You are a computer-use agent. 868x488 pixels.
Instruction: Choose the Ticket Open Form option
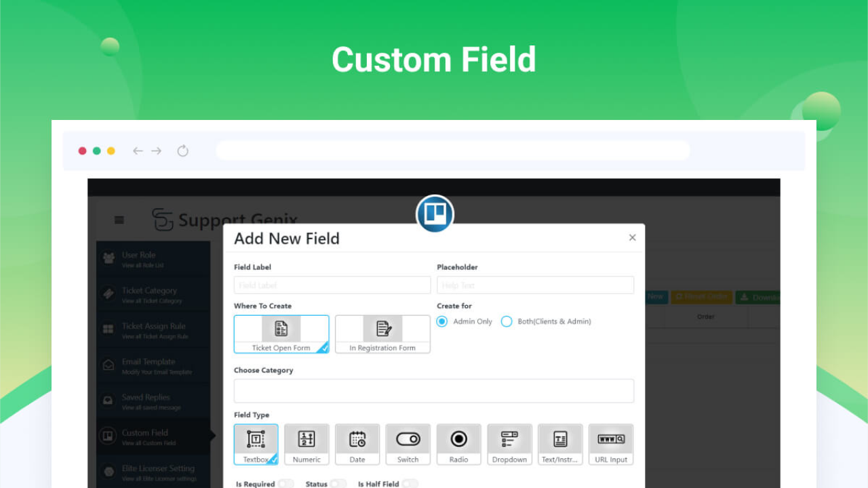tap(281, 334)
